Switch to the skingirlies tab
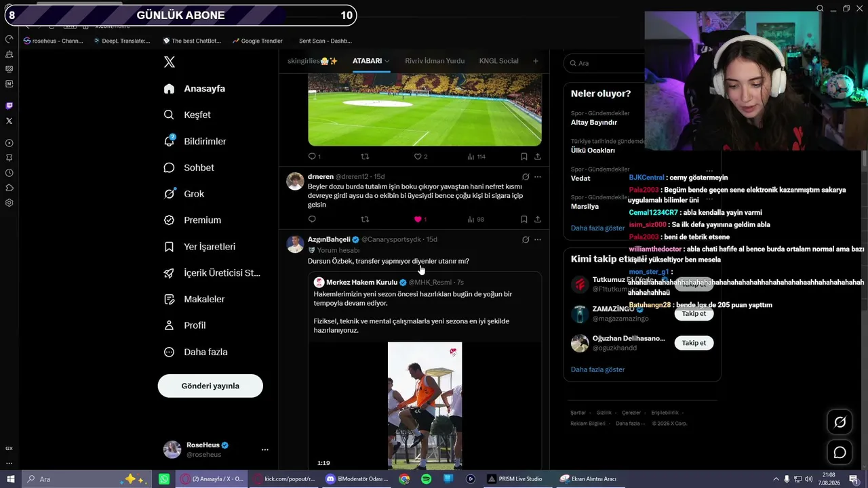The image size is (868, 488). (x=313, y=61)
